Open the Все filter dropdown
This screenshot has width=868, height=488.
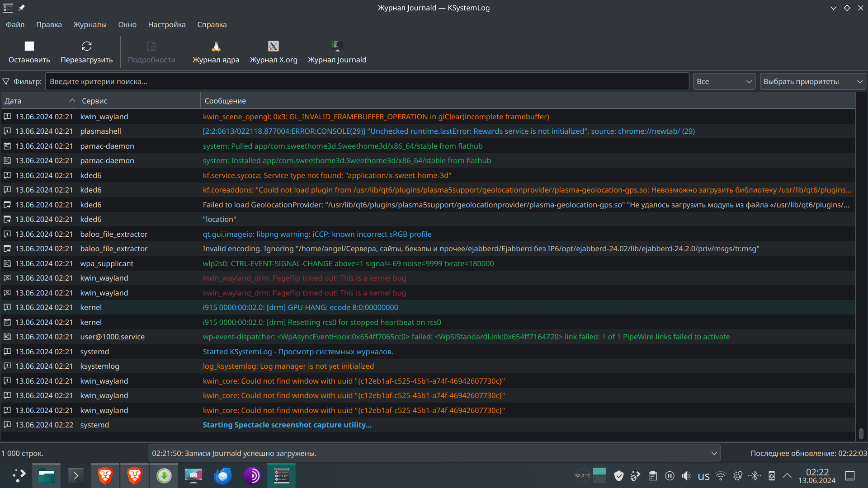(724, 81)
